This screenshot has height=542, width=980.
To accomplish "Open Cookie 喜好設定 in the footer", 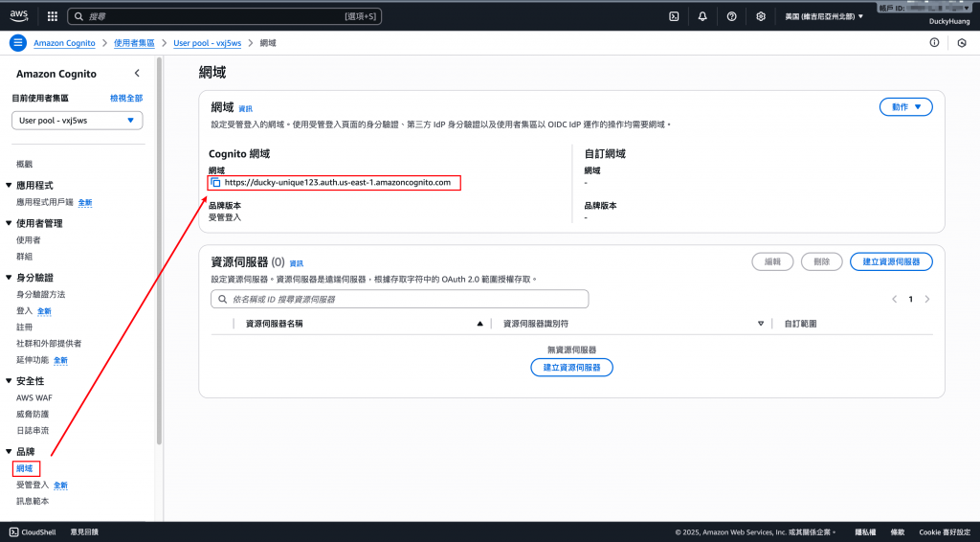I will pos(945,532).
